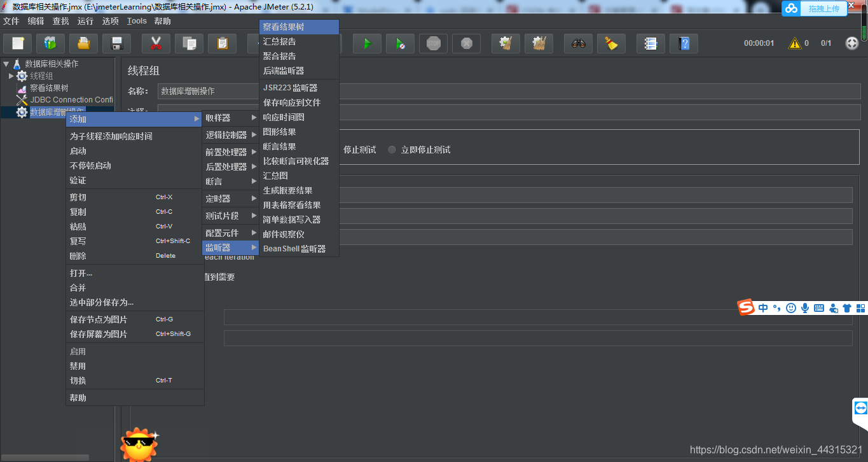Image resolution: width=868 pixels, height=462 pixels.
Task: Expand the 前置处理器 submenu
Action: (x=230, y=152)
